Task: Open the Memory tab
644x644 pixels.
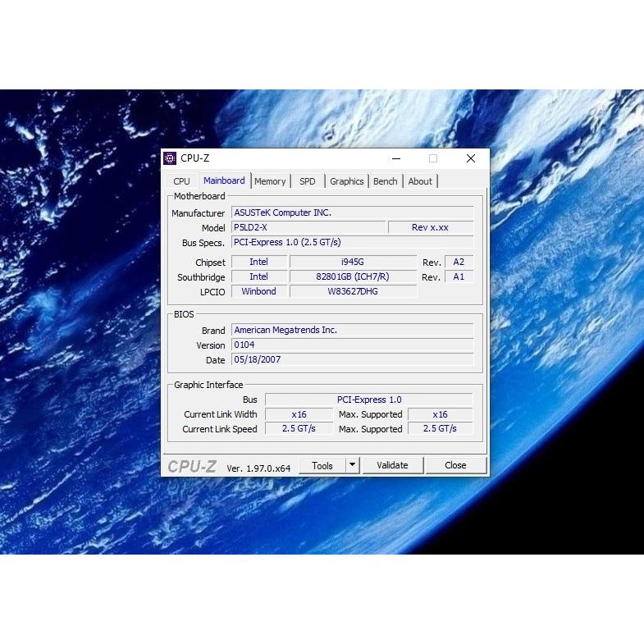Action: [270, 181]
